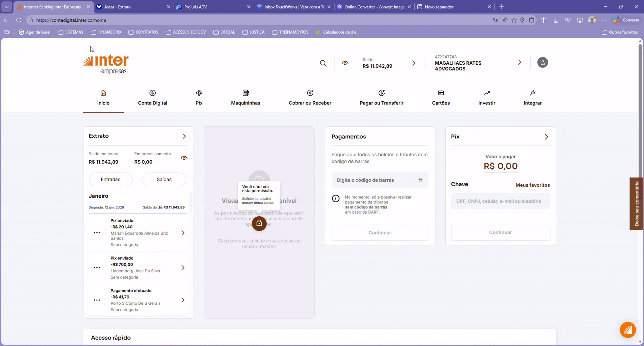Screen dimensions: 644x346
Task: Switch to the Asaas - Extrato browser tab
Action: (132, 7)
